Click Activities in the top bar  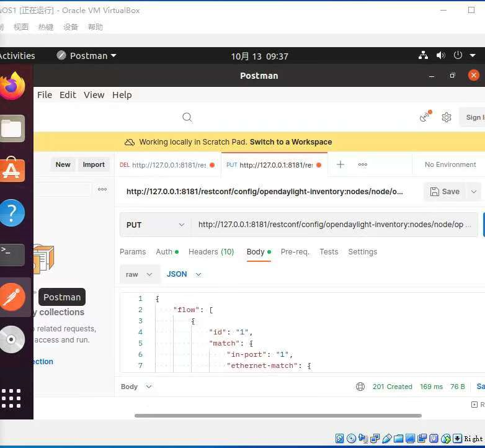point(17,56)
